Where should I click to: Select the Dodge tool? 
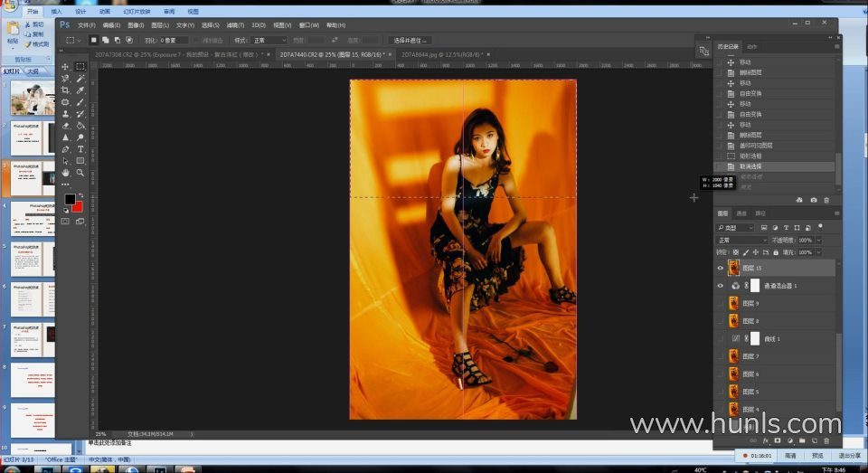(x=80, y=137)
